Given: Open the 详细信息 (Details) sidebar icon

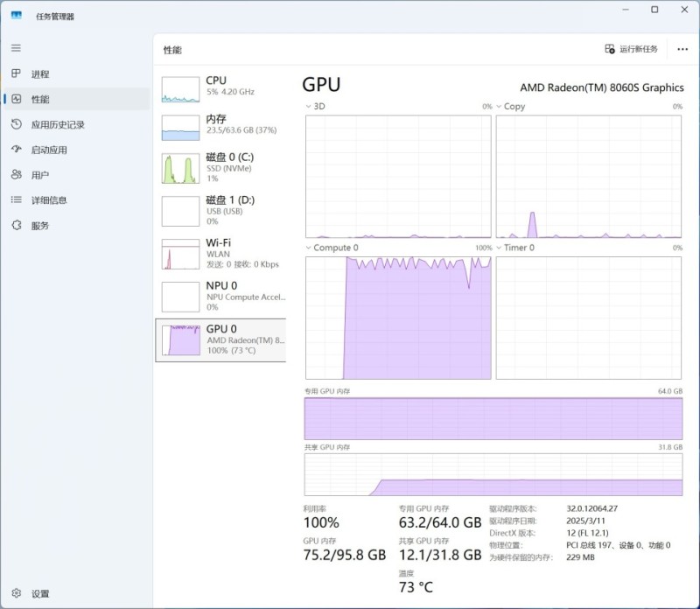Looking at the screenshot, I should [16, 200].
